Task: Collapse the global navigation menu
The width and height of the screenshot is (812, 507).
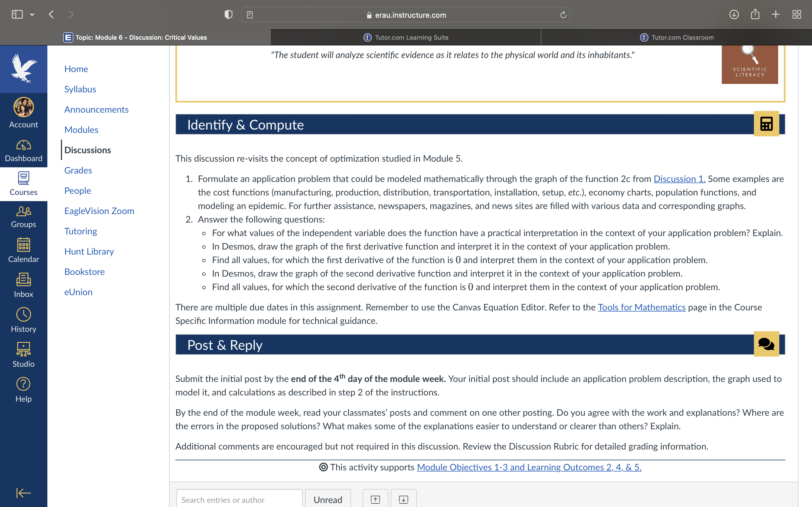Action: [23, 493]
